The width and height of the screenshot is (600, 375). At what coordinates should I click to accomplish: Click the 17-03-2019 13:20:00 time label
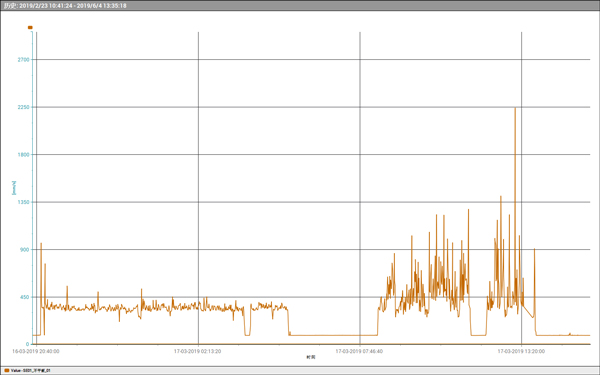521,351
